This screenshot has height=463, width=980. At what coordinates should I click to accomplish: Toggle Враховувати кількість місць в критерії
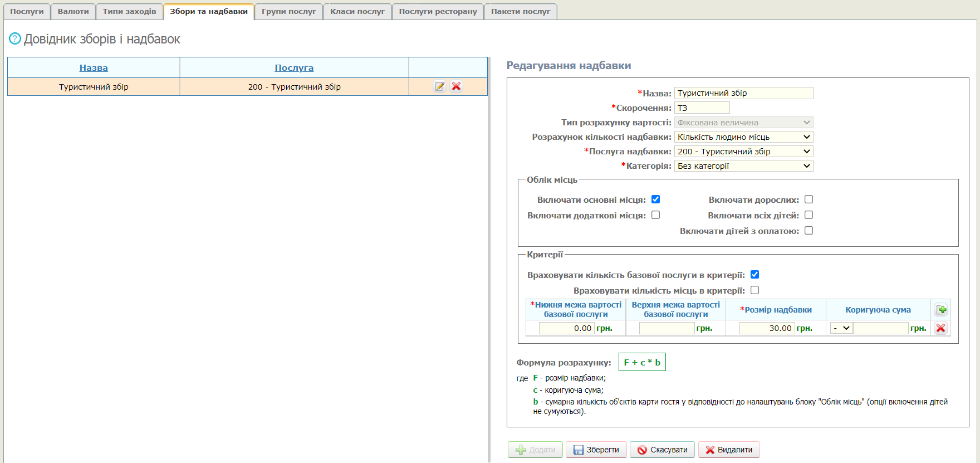click(755, 290)
